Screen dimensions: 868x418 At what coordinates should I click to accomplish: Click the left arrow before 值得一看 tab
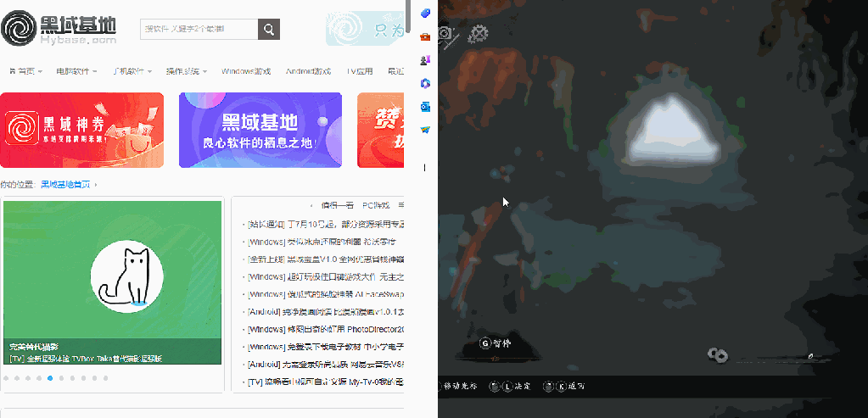(311, 205)
